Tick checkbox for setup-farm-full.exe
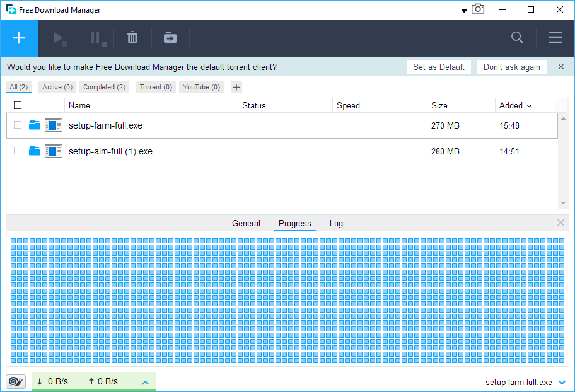The height and width of the screenshot is (392, 575). click(18, 125)
